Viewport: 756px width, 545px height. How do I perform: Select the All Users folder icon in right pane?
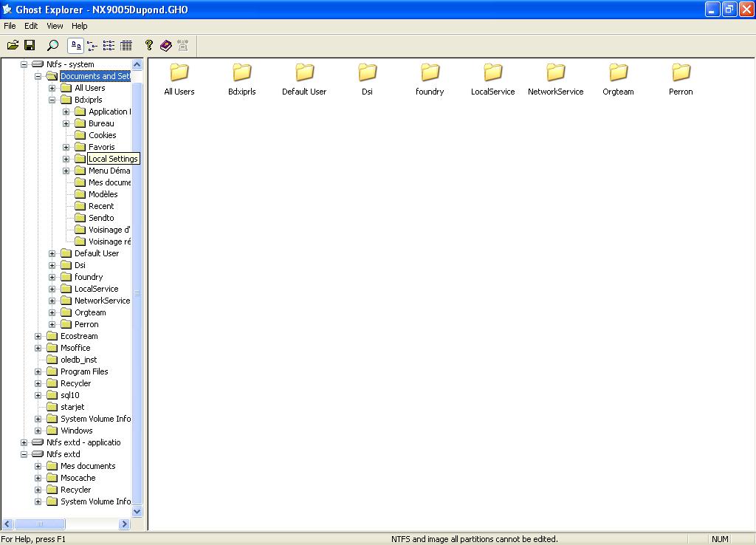pos(179,72)
